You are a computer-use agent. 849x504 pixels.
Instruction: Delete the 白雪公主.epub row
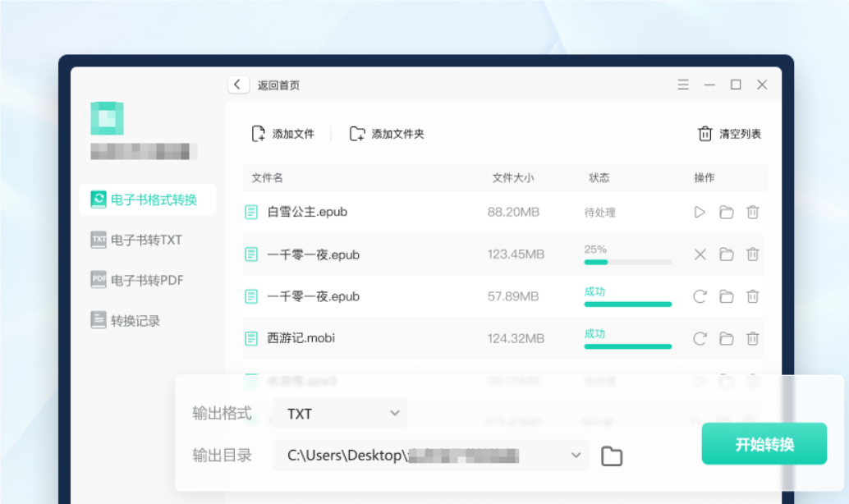[x=753, y=213]
